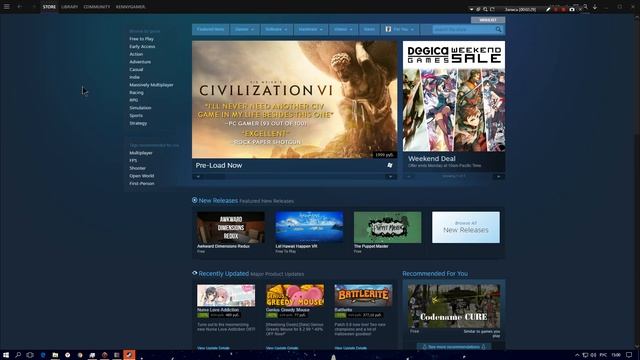Show hidden tray icons chevron
This screenshot has height=360, width=640.
point(577,355)
